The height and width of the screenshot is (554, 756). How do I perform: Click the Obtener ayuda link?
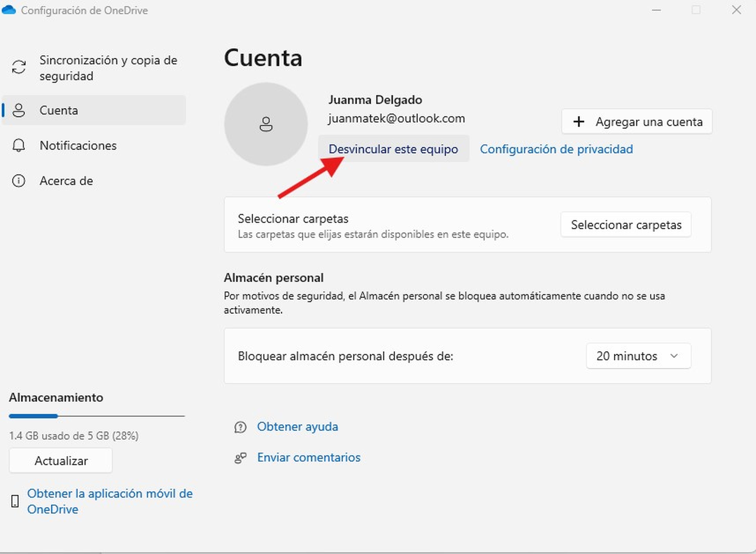click(297, 426)
